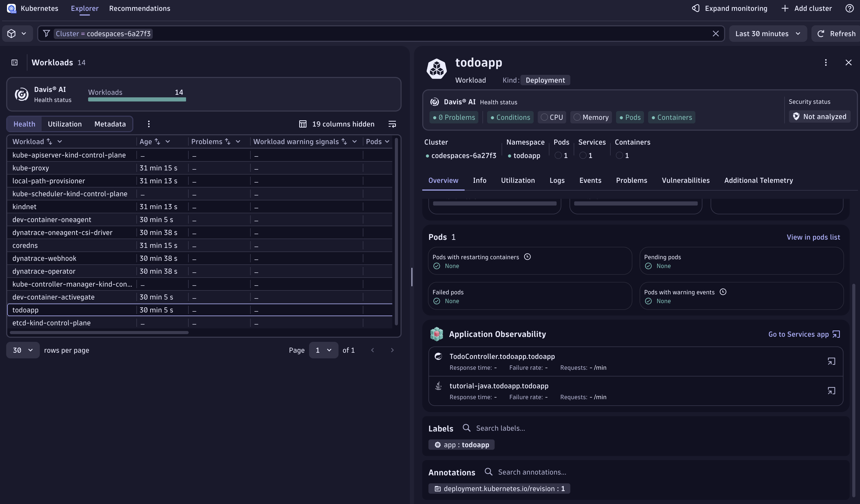Screen dimensions: 860x504
Task: Sort by Problems column arrows
Action: tap(228, 141)
